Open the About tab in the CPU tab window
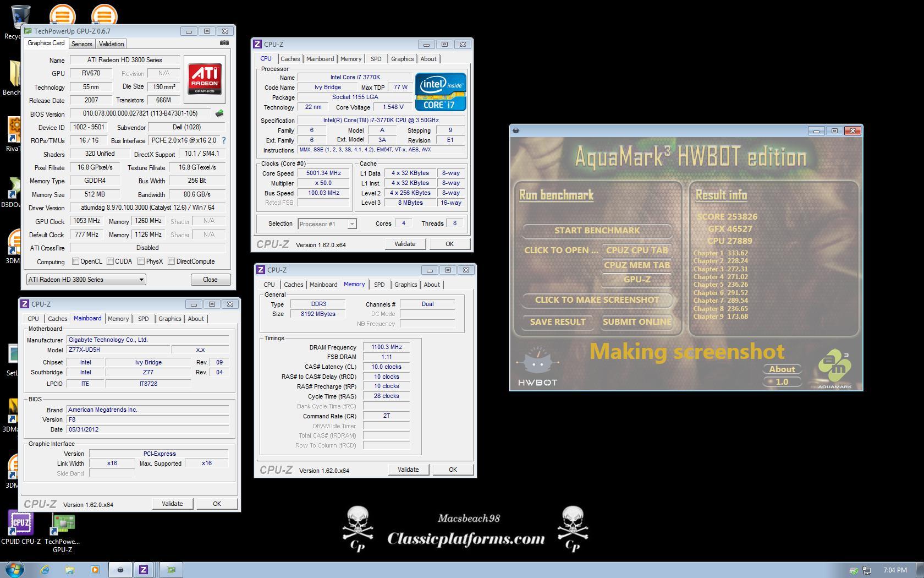Viewport: 924px width, 578px height. 428,59
